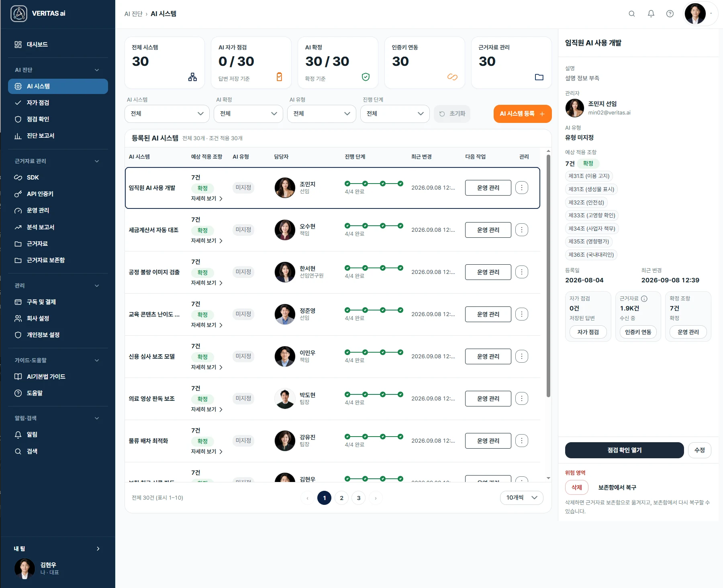Screen dimensions: 723x588
Task: Click the red 삭제 button
Action: coord(577,487)
